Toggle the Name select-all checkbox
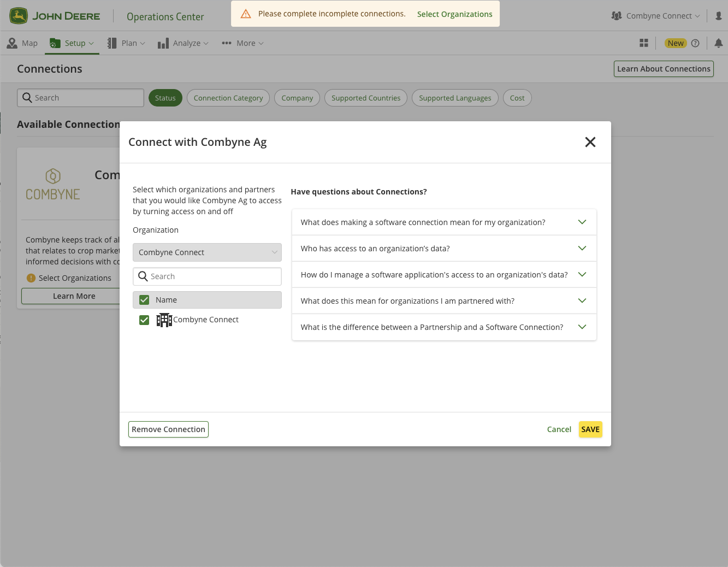This screenshot has width=728, height=567. click(144, 300)
